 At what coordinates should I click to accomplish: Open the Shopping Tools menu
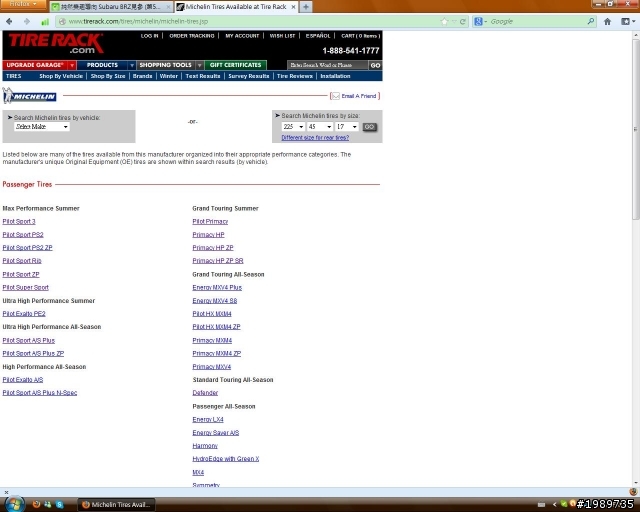coord(165,65)
